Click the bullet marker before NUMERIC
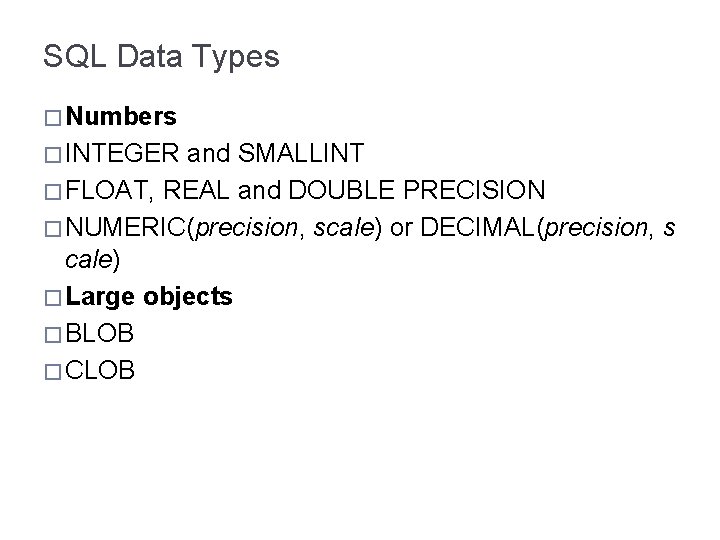This screenshot has height=540, width=720. coord(52,226)
